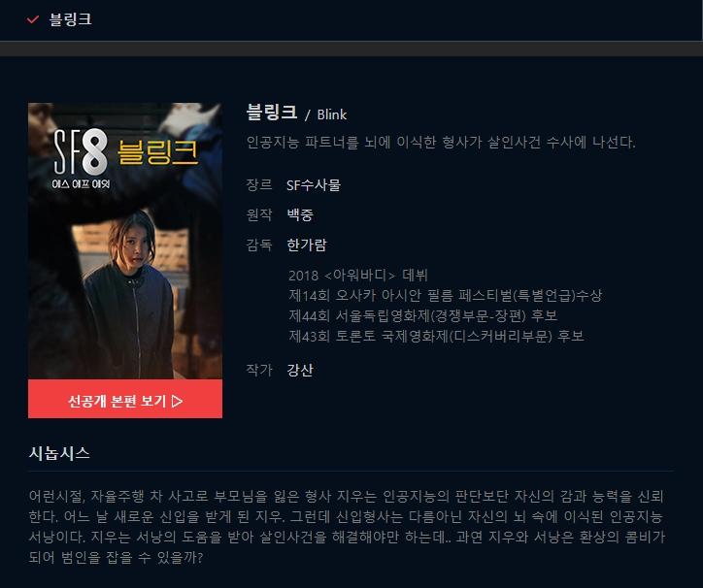The height and width of the screenshot is (588, 703).
Task: Click the English title Blink
Action: pos(332,114)
